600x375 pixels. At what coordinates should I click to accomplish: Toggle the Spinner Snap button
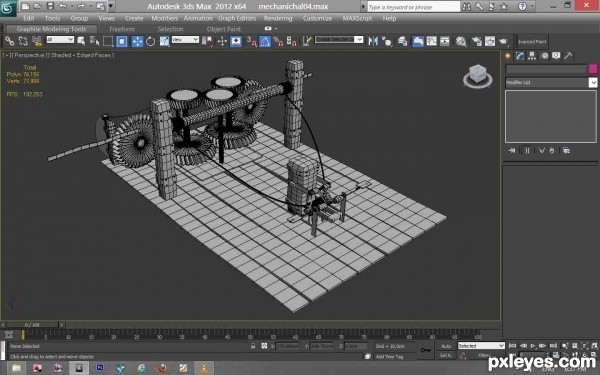pos(292,41)
